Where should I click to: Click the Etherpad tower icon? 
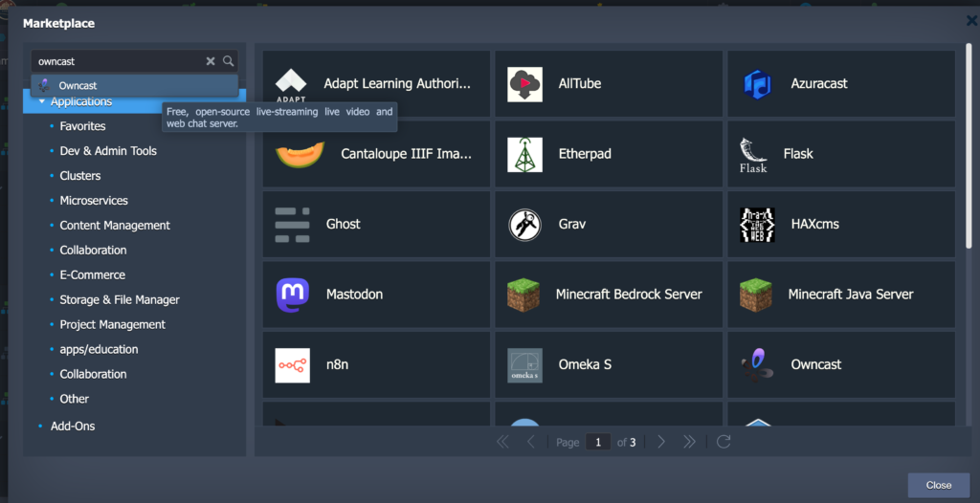pos(525,154)
